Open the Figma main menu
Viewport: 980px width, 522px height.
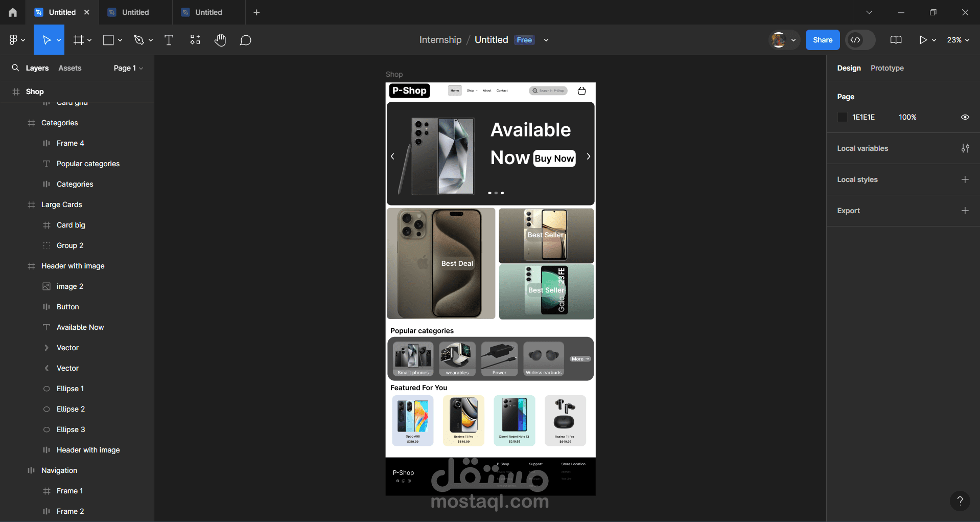click(x=17, y=40)
